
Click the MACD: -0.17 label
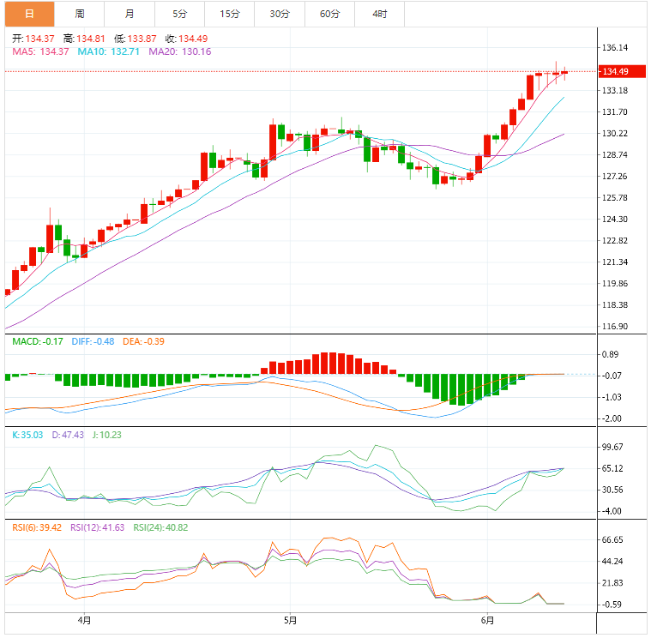pyautogui.click(x=38, y=341)
